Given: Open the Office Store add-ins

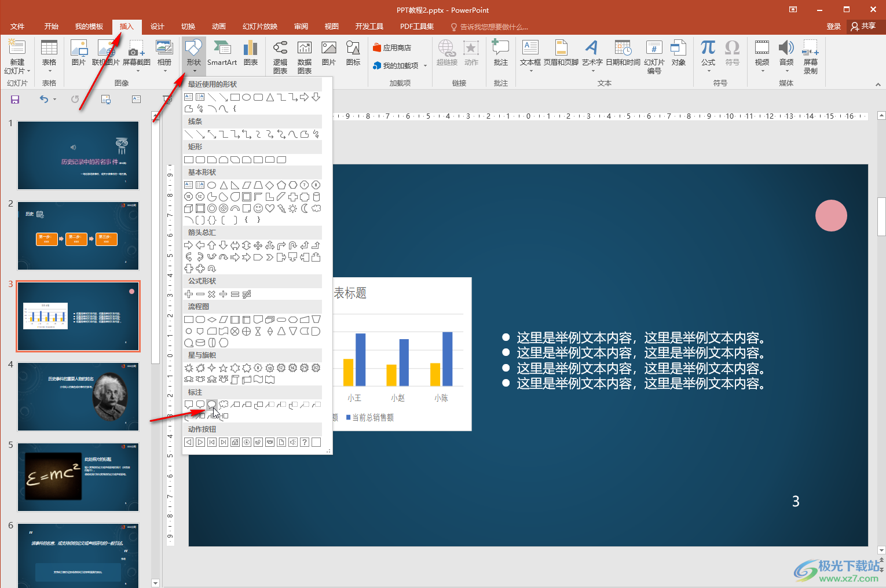Looking at the screenshot, I should [x=392, y=48].
